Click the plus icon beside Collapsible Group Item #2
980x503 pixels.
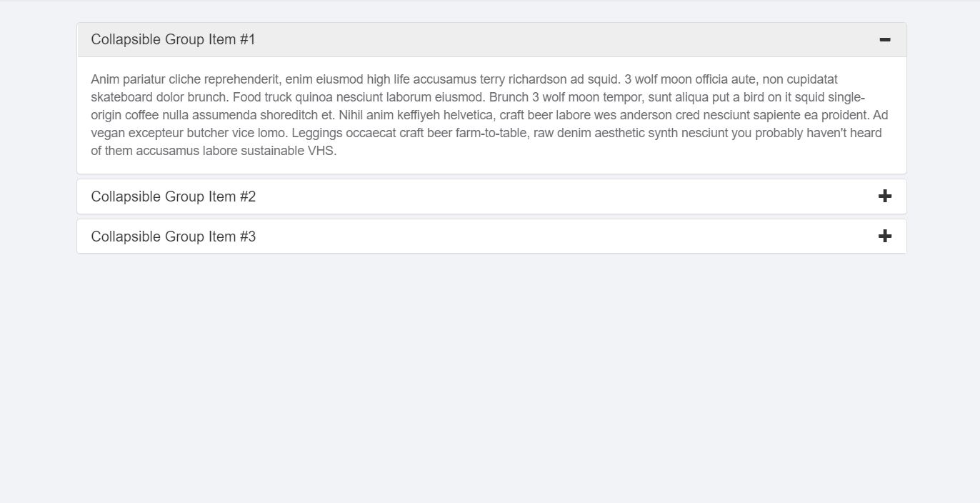coord(884,196)
